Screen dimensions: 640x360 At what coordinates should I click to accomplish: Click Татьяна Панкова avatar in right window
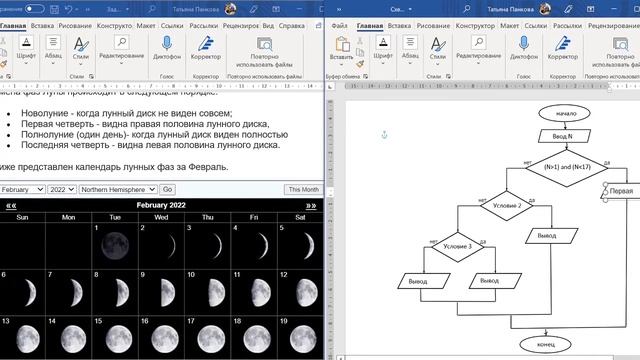pos(545,9)
